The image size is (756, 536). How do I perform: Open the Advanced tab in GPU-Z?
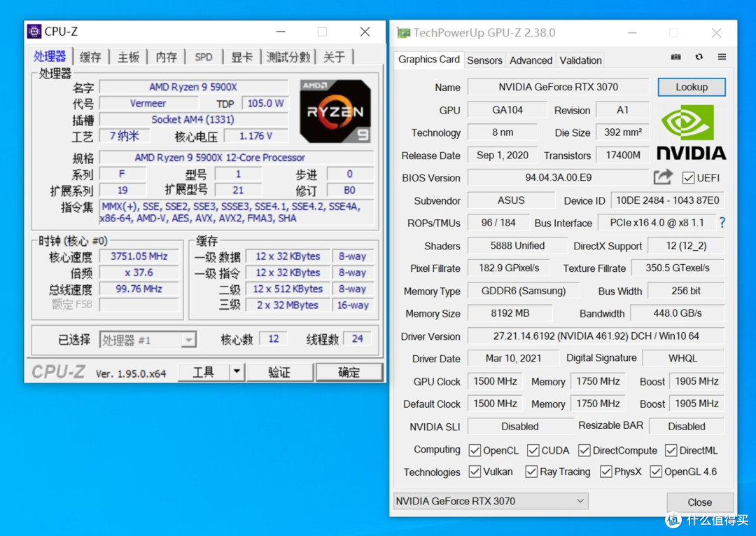531,60
